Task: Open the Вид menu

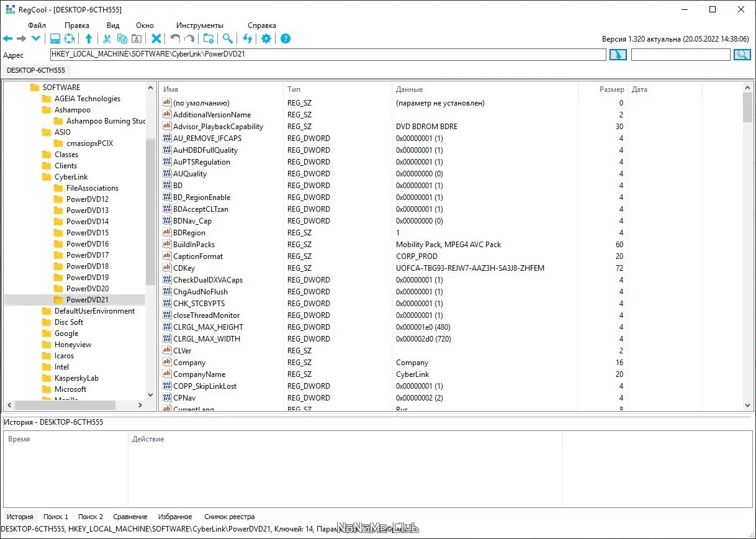Action: tap(113, 25)
